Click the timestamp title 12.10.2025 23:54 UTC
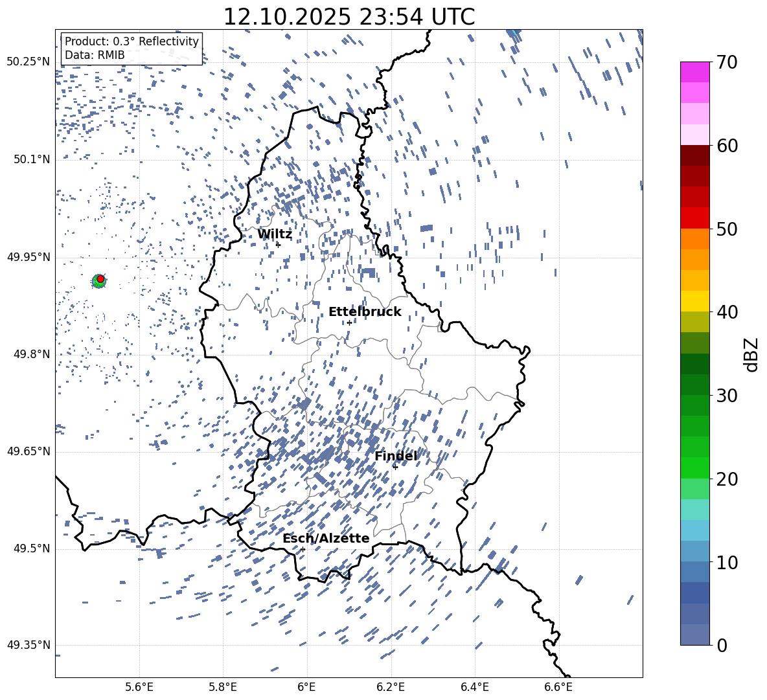This screenshot has width=767, height=700. [349, 17]
